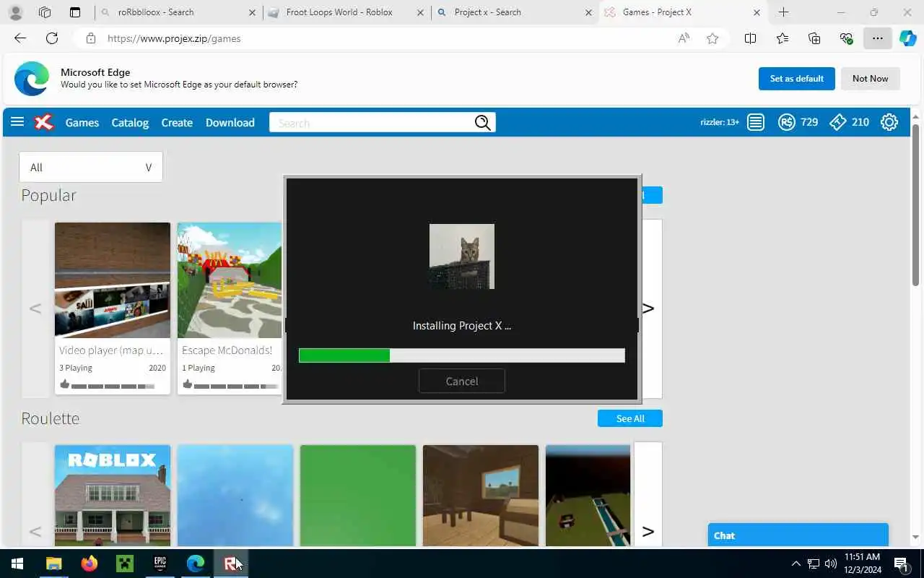This screenshot has width=924, height=578.
Task: Open the tab actions menu icon
Action: (75, 12)
